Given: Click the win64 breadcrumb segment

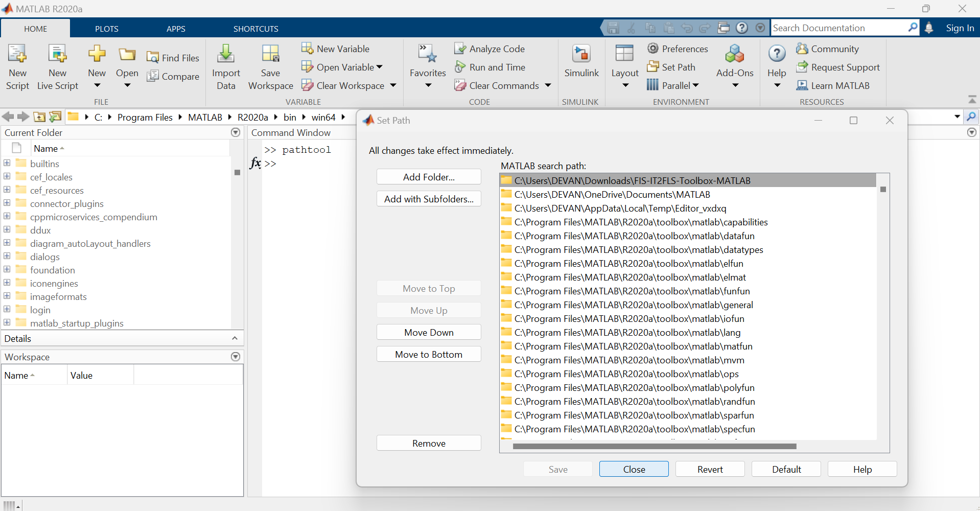Looking at the screenshot, I should (x=323, y=117).
